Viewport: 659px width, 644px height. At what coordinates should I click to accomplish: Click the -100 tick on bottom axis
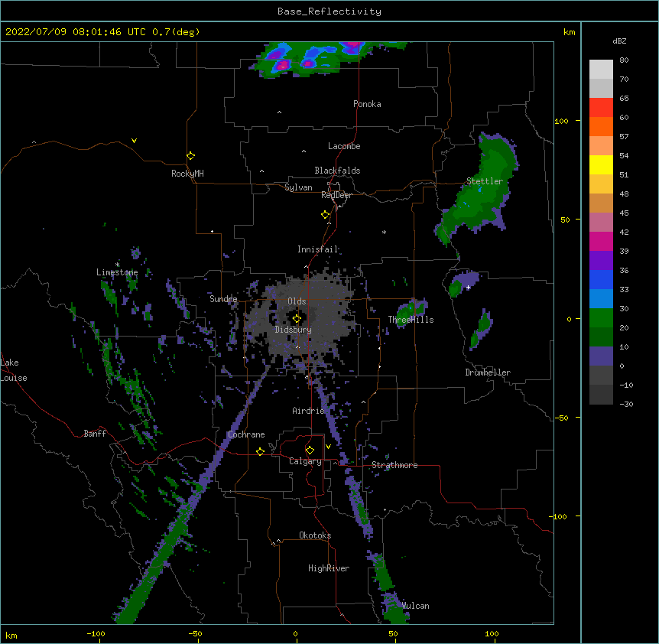96,633
